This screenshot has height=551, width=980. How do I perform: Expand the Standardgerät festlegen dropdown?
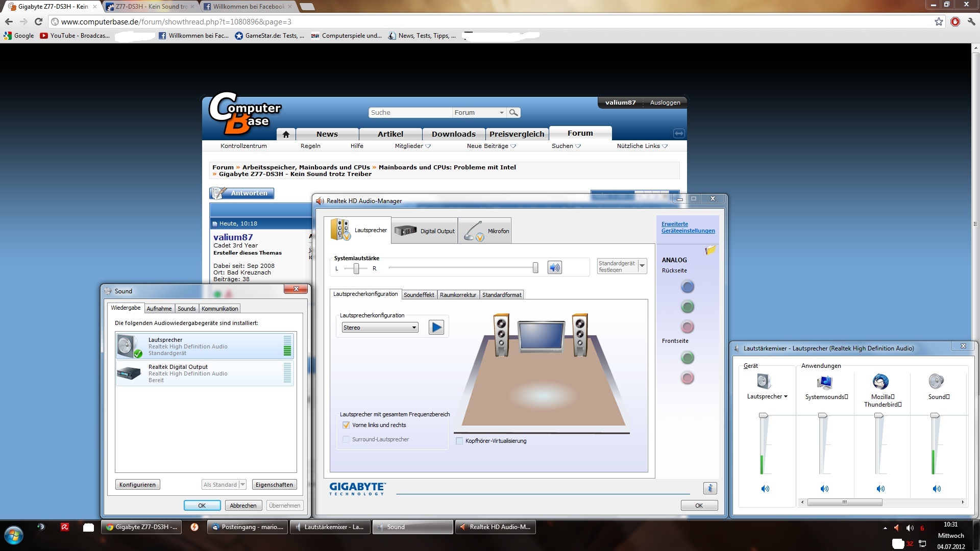point(642,266)
